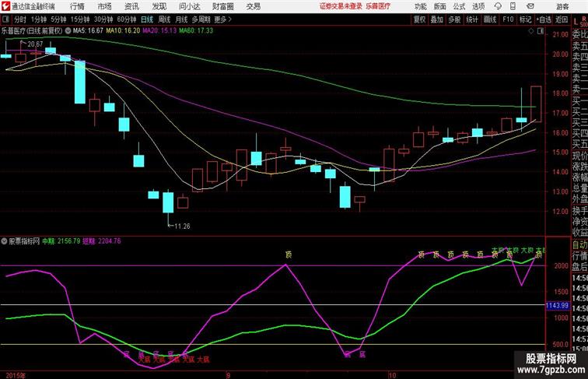Add stock via +自选 button

[x=544, y=19]
